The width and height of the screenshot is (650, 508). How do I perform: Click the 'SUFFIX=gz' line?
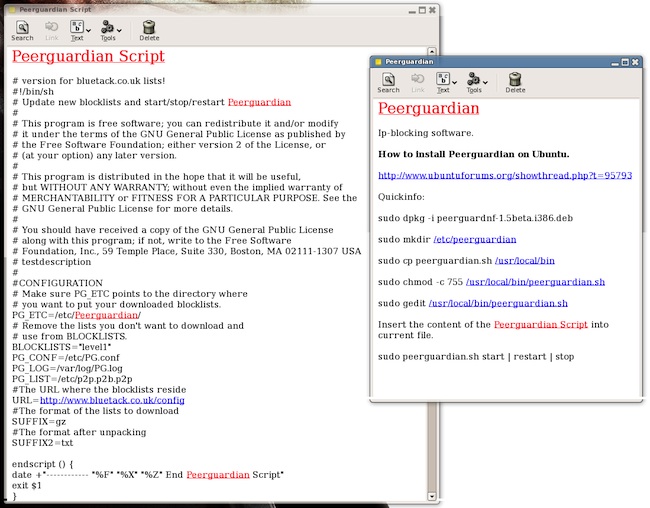pos(39,421)
